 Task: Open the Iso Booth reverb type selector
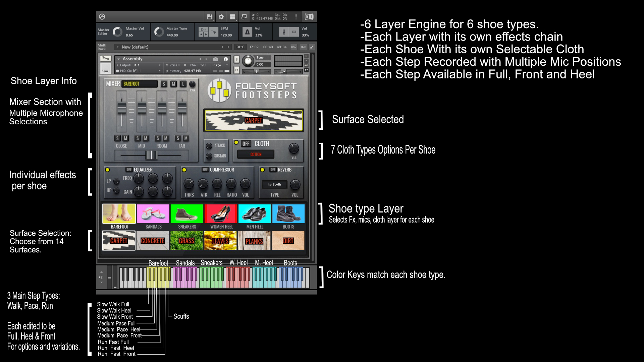point(274,185)
